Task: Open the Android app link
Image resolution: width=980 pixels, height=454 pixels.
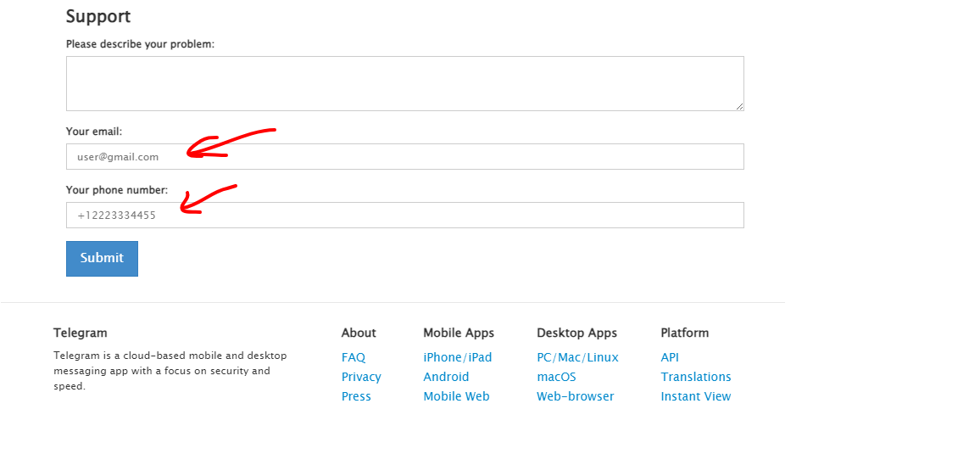Action: click(x=446, y=377)
